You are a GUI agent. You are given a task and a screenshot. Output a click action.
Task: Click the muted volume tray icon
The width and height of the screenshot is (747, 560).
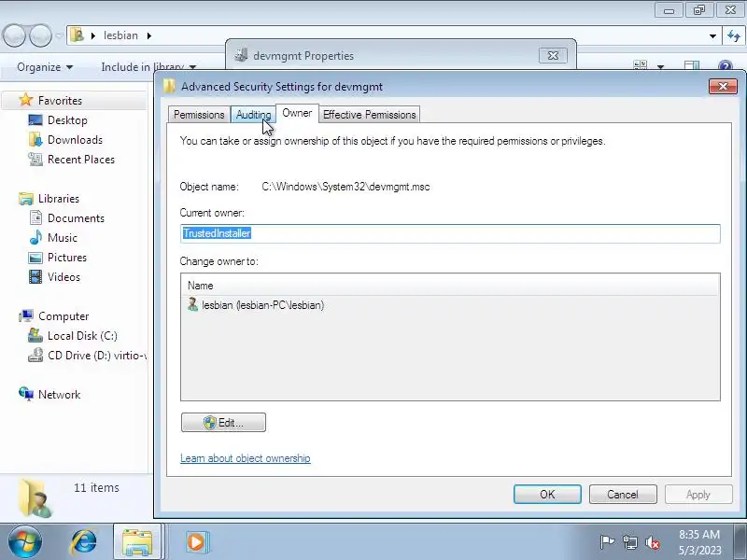pos(652,542)
